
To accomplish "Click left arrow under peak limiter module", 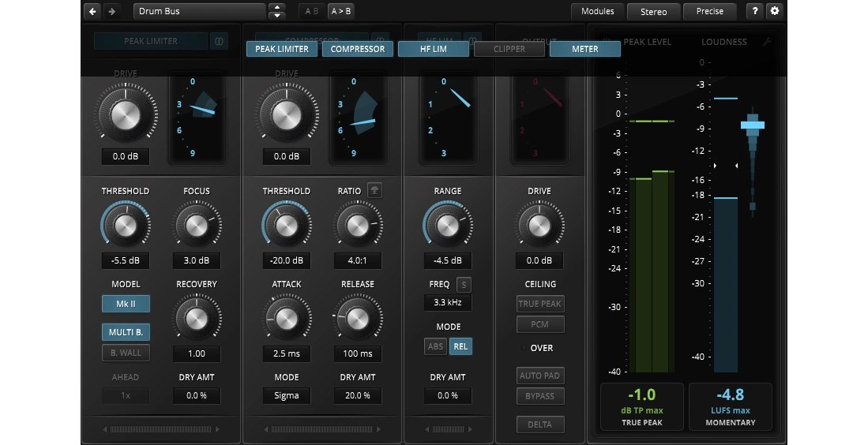I will (105, 429).
